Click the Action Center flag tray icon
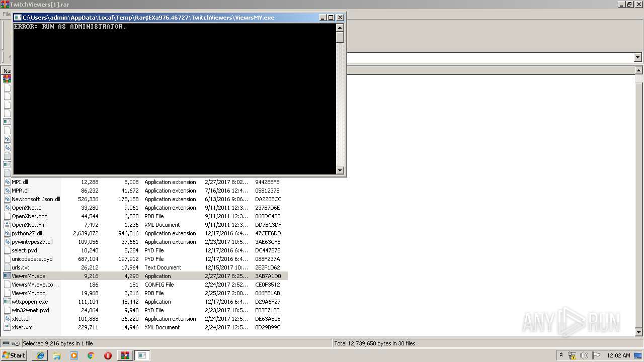Screen dimensions: 644x362 [596, 355]
